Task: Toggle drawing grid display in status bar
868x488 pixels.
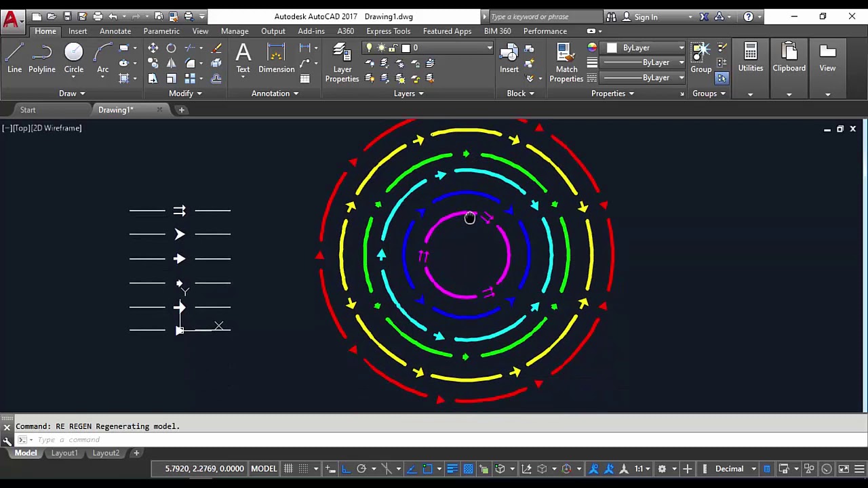Action: tap(288, 468)
